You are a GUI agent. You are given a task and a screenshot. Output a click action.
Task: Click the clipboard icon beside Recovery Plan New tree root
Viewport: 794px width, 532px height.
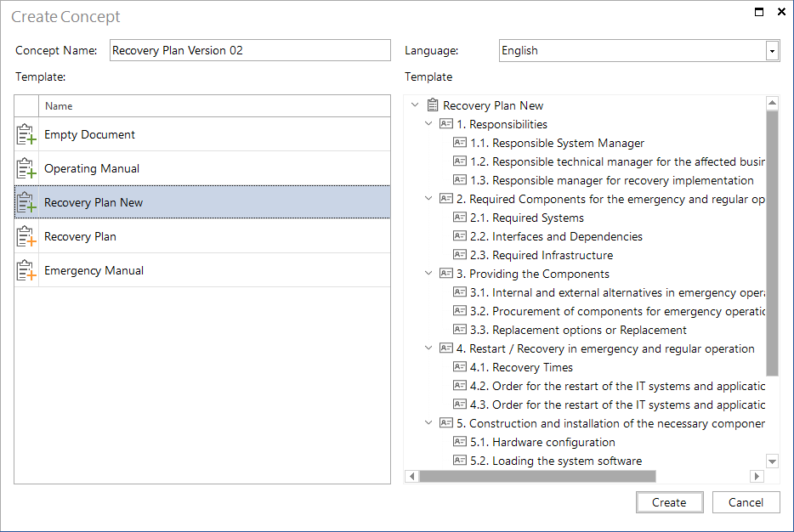(433, 105)
